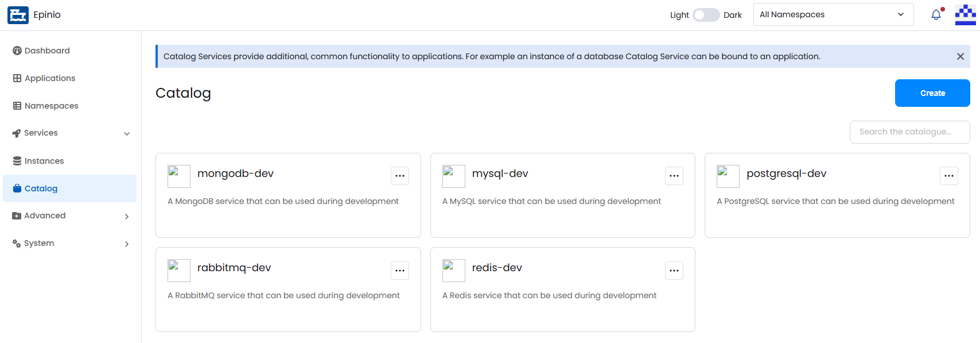
Task: Open the rabbitmq-dev catalog service
Action: coord(234,268)
